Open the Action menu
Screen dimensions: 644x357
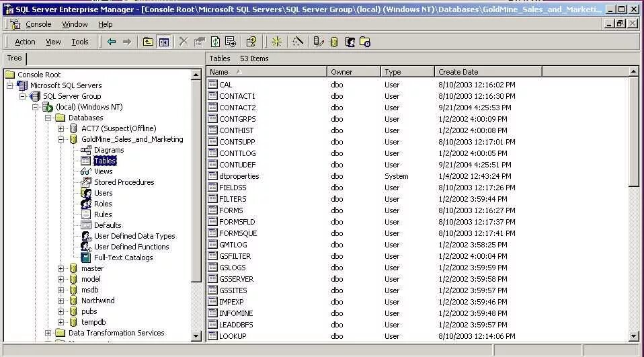point(25,42)
